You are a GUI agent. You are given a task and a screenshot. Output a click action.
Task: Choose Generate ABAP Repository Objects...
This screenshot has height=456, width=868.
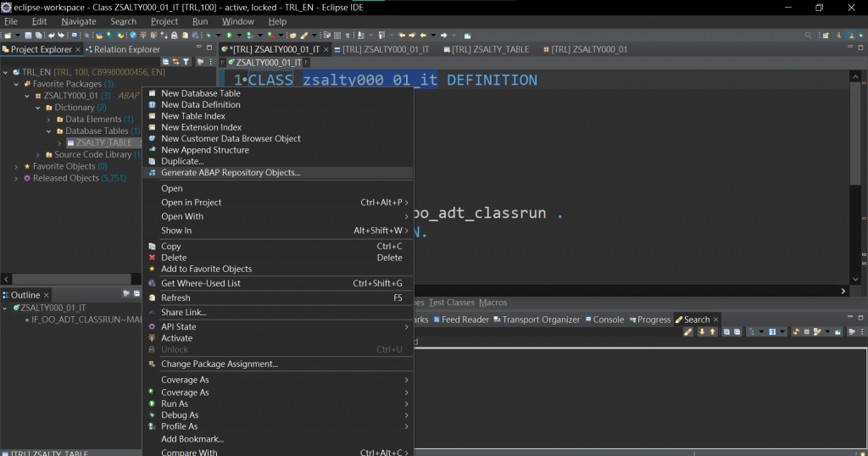(x=278, y=173)
